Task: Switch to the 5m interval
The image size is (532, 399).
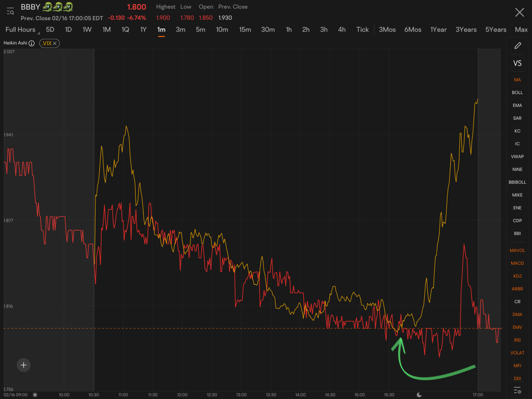Action: 200,30
